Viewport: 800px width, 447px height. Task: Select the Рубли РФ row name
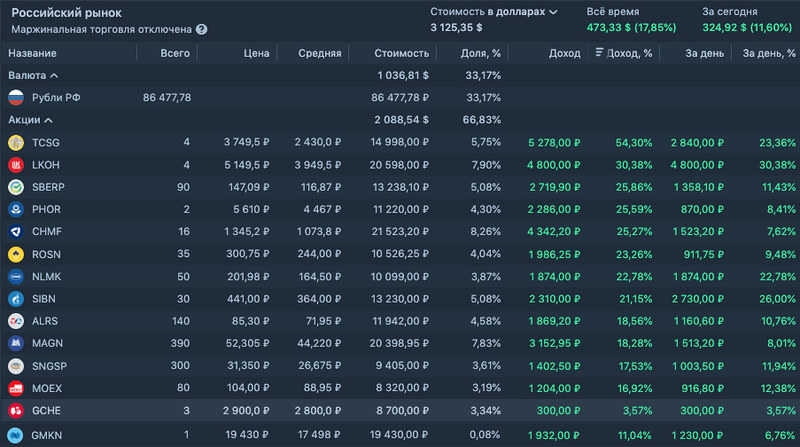click(x=56, y=97)
